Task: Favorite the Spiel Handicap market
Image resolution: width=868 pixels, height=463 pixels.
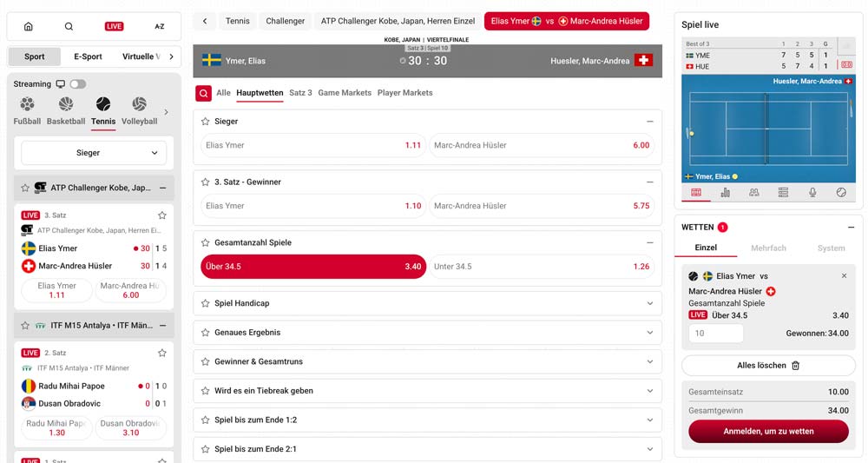Action: pyautogui.click(x=206, y=303)
